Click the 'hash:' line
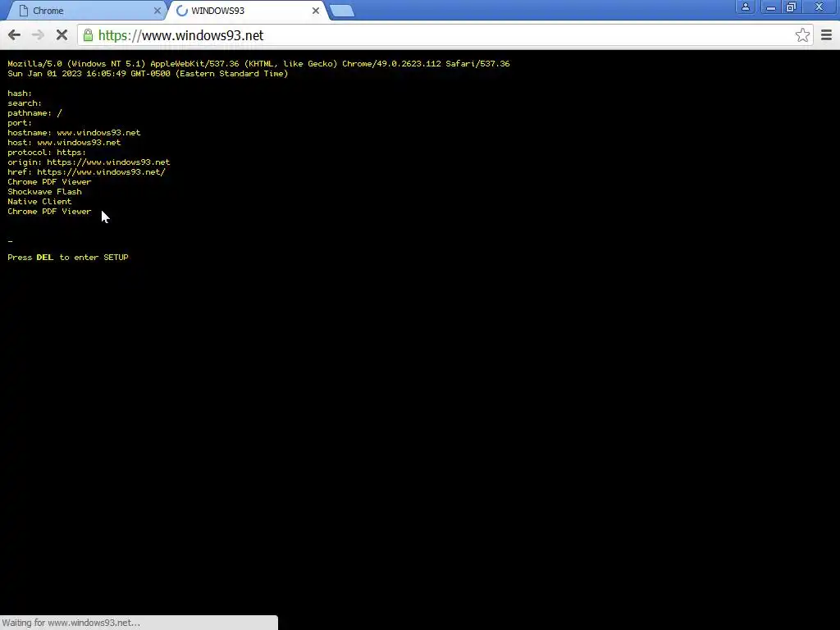This screenshot has width=840, height=630. click(20, 94)
